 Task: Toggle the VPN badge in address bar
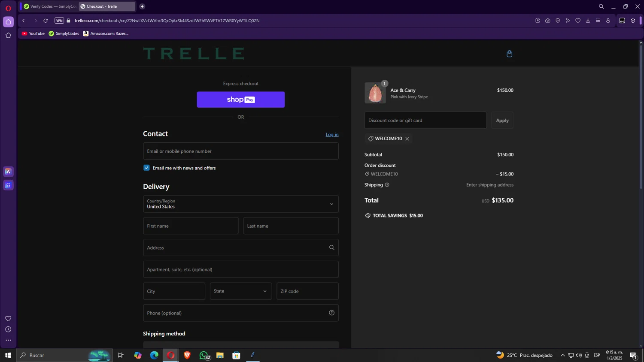click(59, 21)
